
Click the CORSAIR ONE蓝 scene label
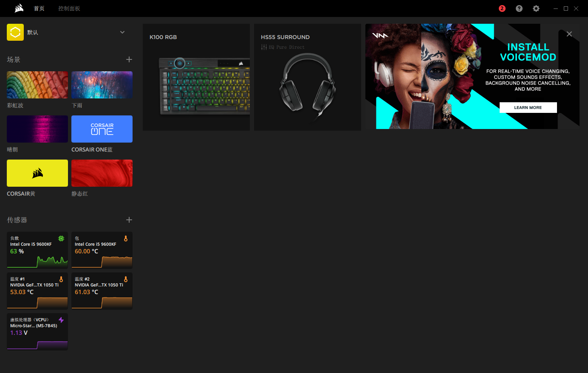point(92,149)
